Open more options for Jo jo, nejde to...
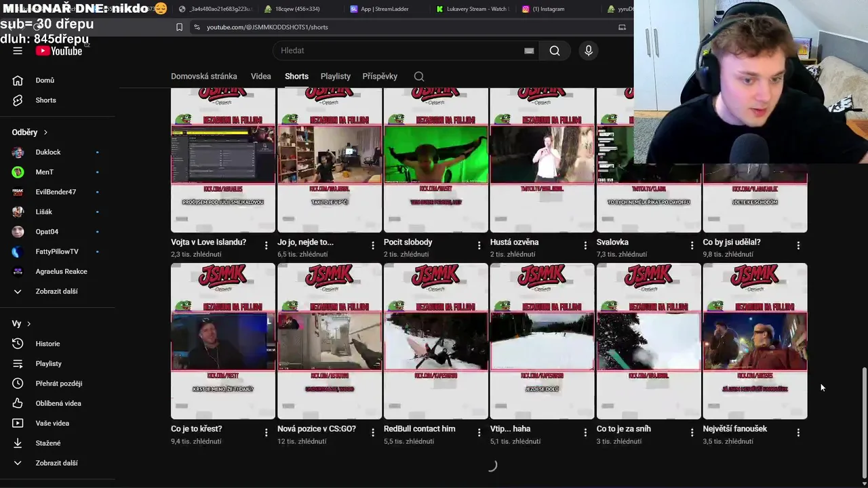Image resolution: width=868 pixels, height=488 pixels. 372,245
